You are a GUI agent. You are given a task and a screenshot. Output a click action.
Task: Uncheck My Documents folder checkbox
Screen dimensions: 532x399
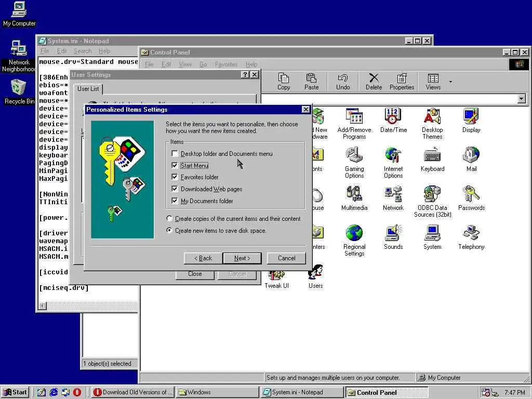(175, 201)
